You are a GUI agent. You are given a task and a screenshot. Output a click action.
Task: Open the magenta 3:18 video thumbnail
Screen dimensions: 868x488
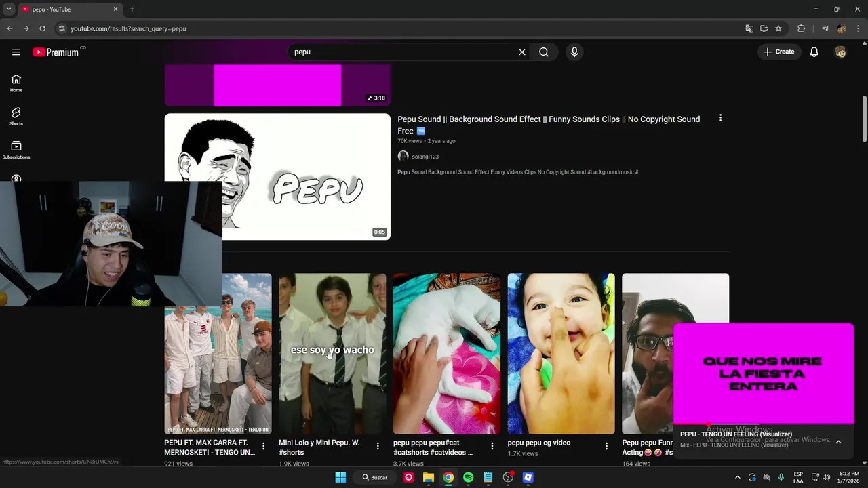tap(277, 85)
